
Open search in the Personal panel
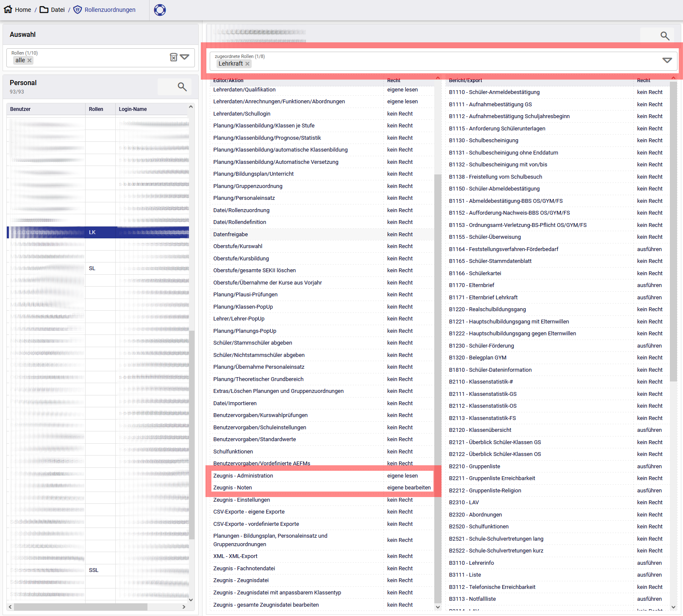pyautogui.click(x=182, y=87)
